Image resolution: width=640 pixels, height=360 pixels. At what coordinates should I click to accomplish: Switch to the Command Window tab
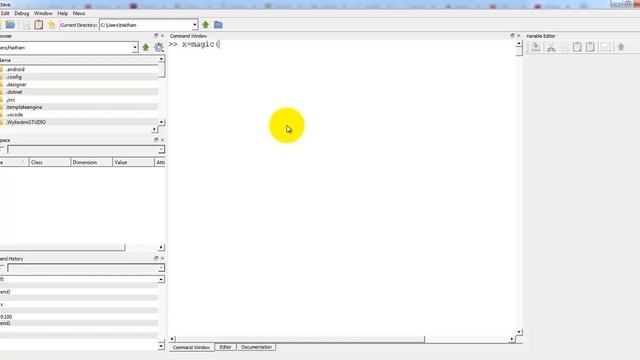coord(191,347)
